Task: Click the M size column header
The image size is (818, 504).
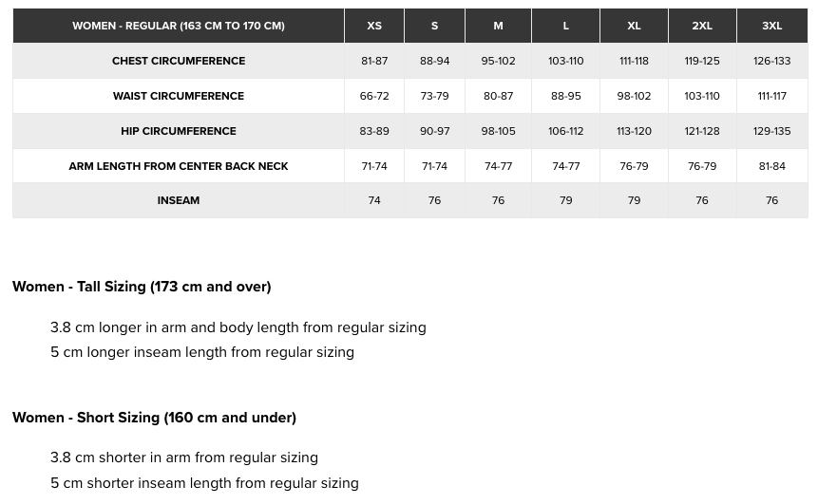Action: (498, 26)
